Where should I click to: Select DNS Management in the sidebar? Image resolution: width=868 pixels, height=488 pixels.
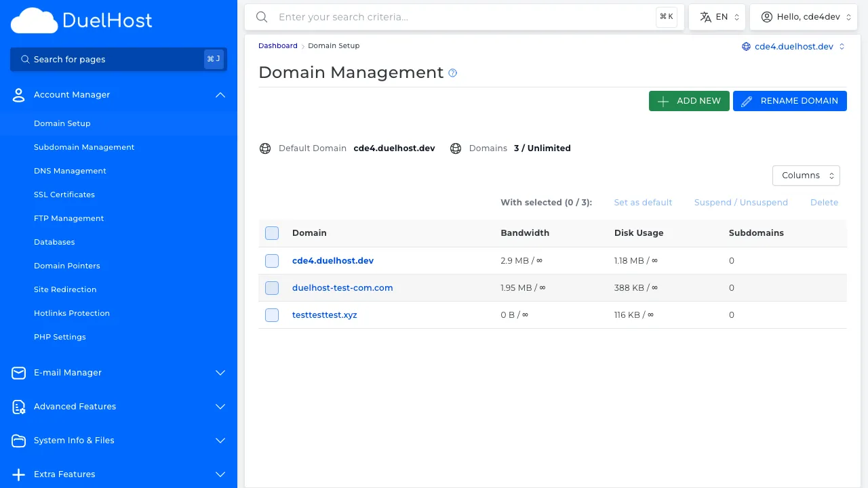(x=70, y=171)
